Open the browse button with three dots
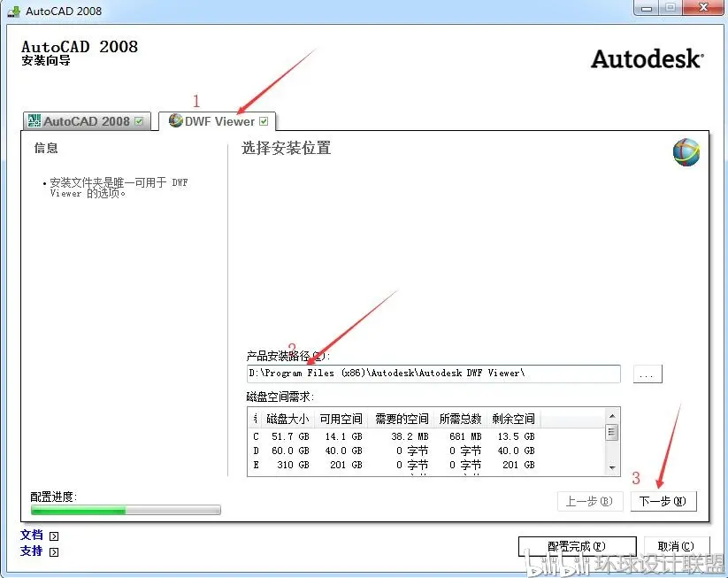Image resolution: width=728 pixels, height=578 pixels. click(648, 374)
